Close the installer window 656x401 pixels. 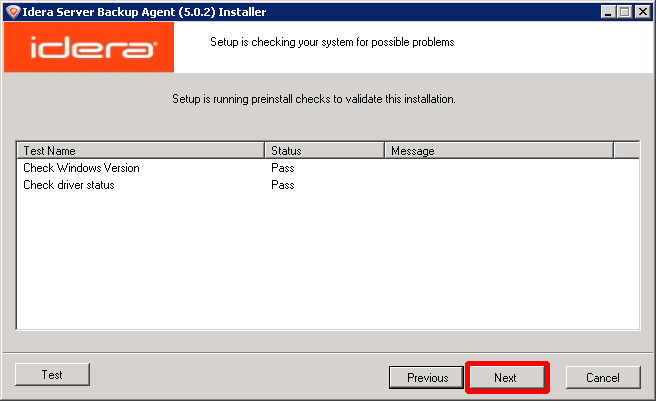(642, 12)
